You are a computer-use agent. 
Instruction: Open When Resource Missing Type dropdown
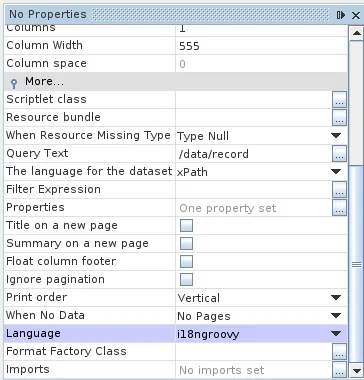click(336, 136)
